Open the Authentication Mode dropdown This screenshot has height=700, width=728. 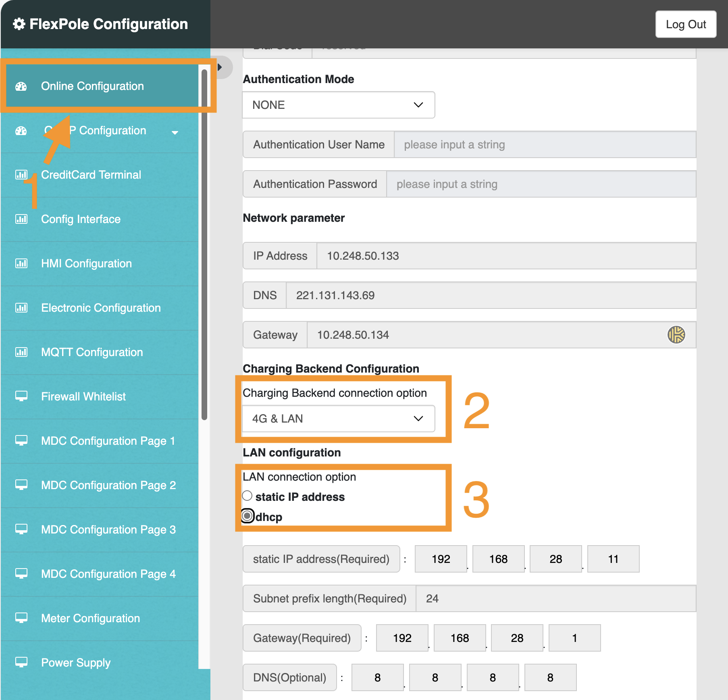[338, 105]
